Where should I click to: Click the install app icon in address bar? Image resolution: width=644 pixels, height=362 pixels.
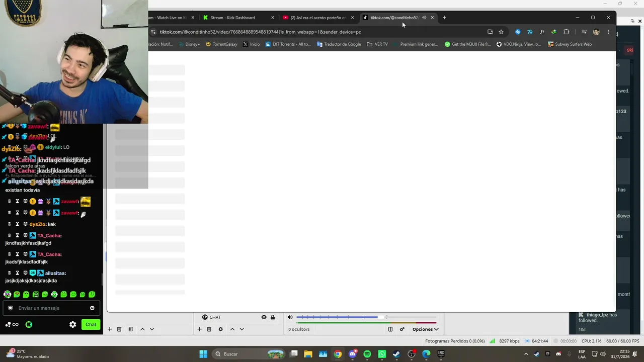490,32
